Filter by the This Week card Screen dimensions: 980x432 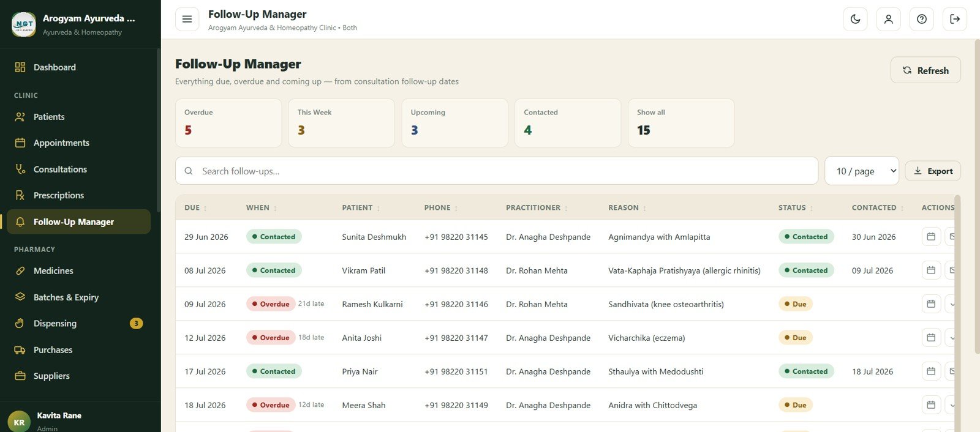click(341, 123)
